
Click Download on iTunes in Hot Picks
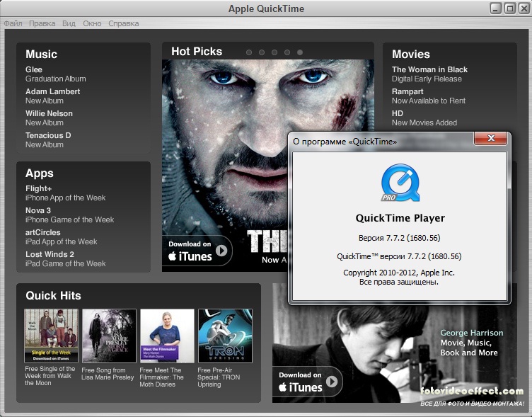click(197, 251)
